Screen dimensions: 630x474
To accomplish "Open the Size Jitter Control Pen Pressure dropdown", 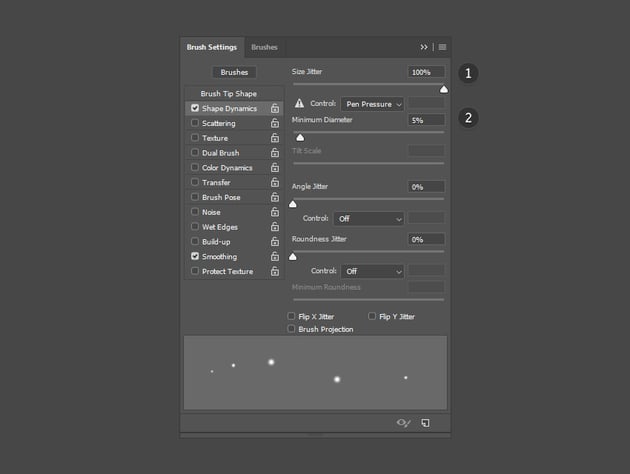I will tap(372, 104).
